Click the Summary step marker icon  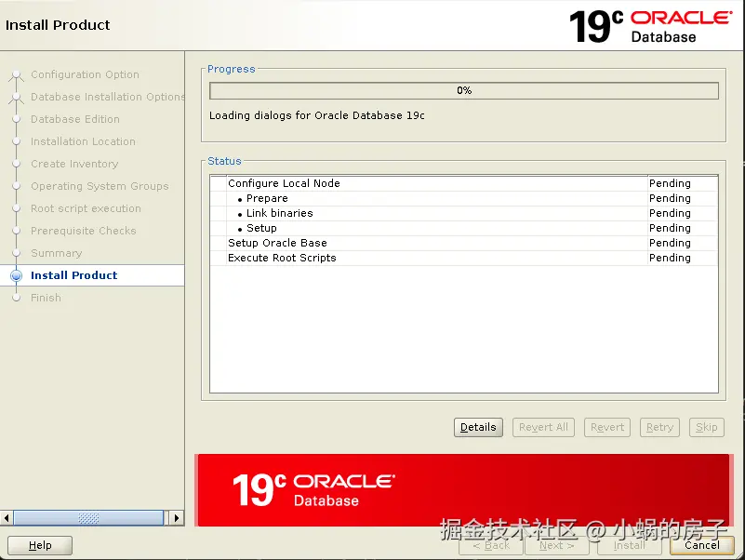[16, 253]
